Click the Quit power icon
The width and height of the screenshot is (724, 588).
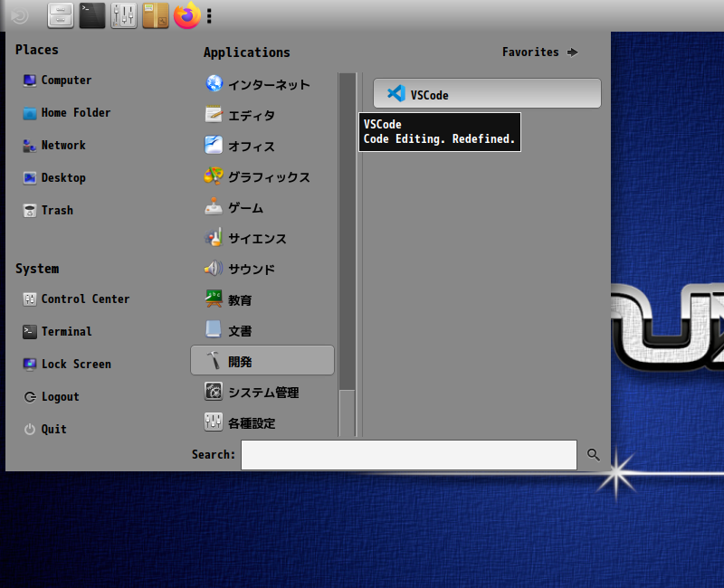click(30, 430)
